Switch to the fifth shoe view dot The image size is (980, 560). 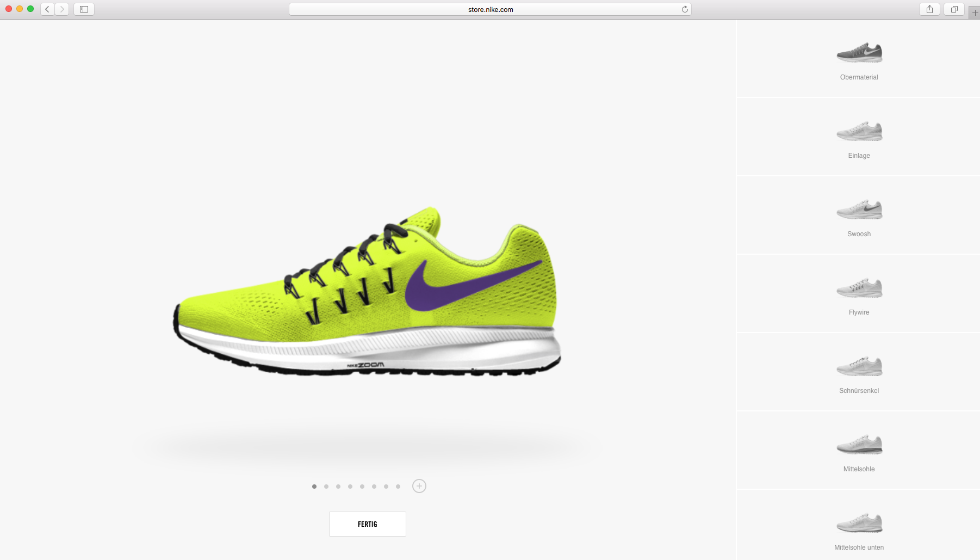pyautogui.click(x=362, y=487)
